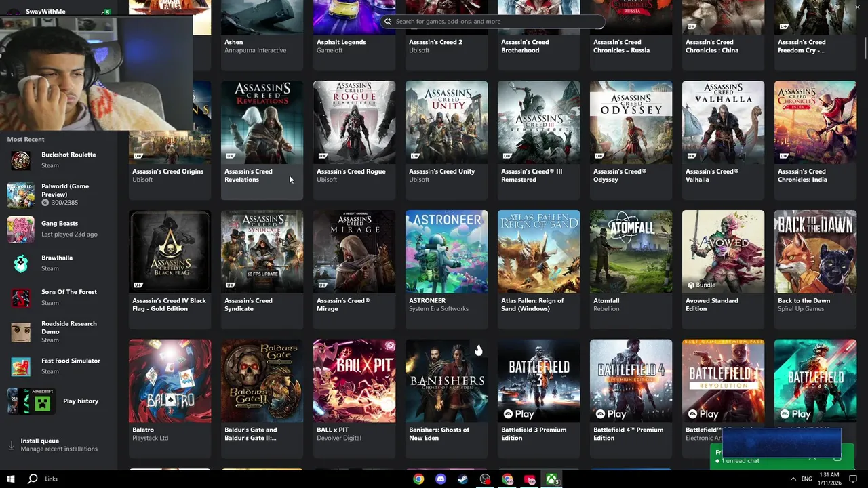Image resolution: width=868 pixels, height=488 pixels.
Task: Click the Windows Start button
Action: 12,479
